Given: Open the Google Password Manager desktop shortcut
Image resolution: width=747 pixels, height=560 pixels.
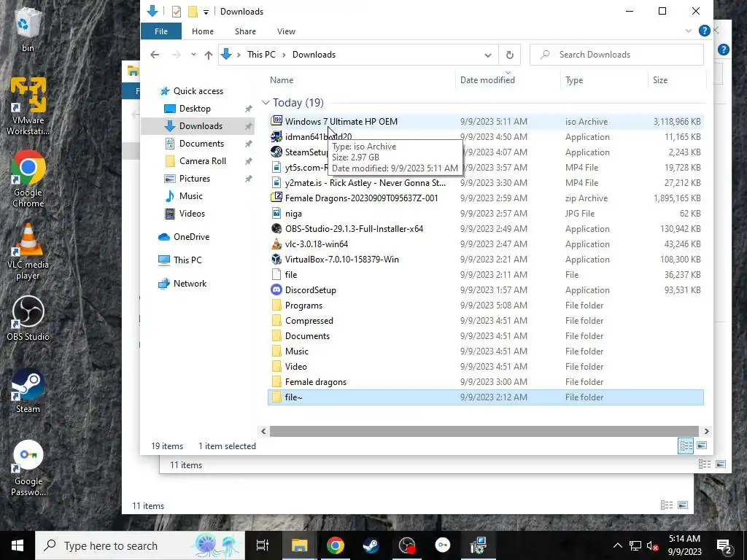Looking at the screenshot, I should pyautogui.click(x=28, y=467).
